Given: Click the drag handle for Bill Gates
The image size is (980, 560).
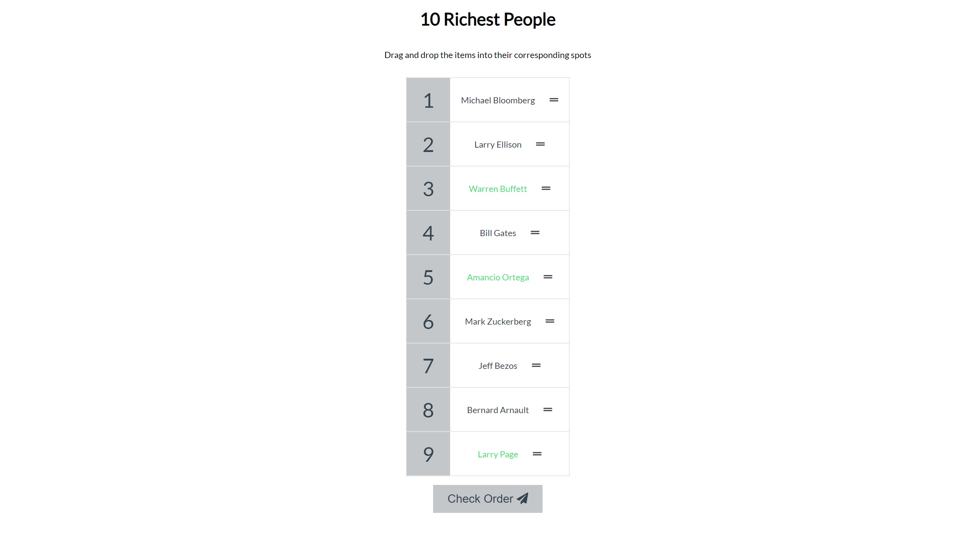Looking at the screenshot, I should click(x=535, y=233).
